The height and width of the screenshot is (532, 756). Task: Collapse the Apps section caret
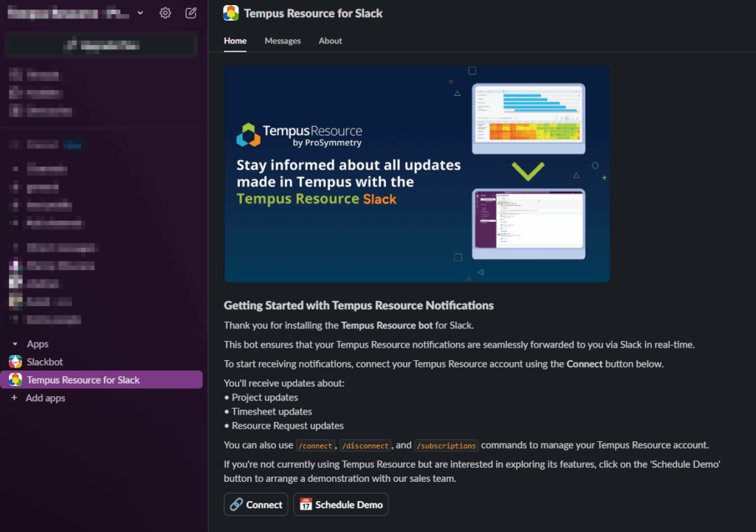(15, 345)
